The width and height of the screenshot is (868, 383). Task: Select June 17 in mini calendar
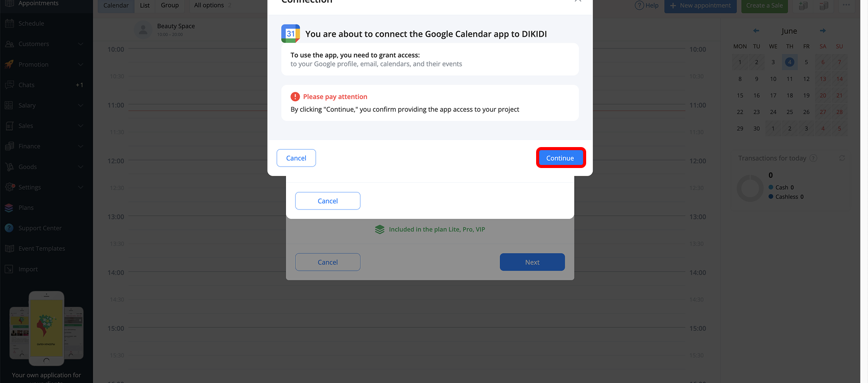pos(773,95)
